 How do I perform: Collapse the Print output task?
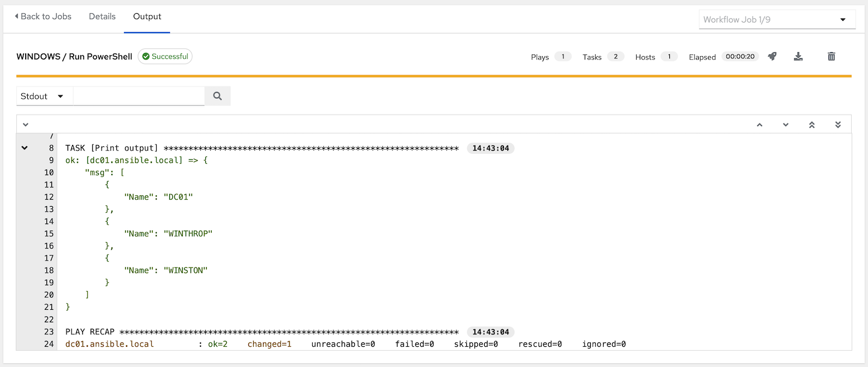(25, 148)
